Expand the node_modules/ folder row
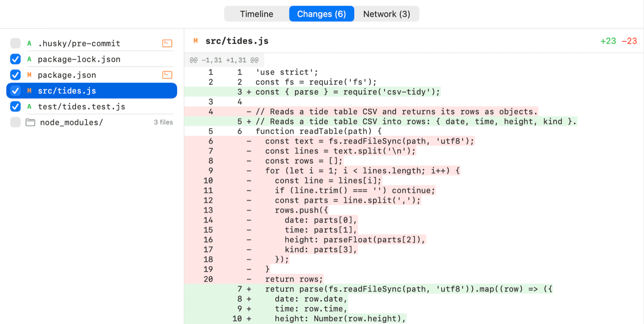Image resolution: width=644 pixels, height=324 pixels. [91, 122]
